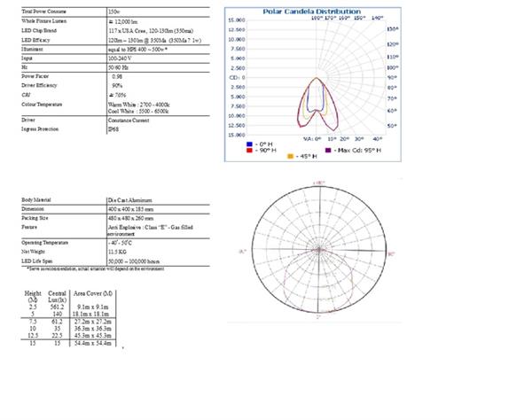
Task: Select the 'Anti Explosive : Class E' feature text
Action: [x=151, y=230]
